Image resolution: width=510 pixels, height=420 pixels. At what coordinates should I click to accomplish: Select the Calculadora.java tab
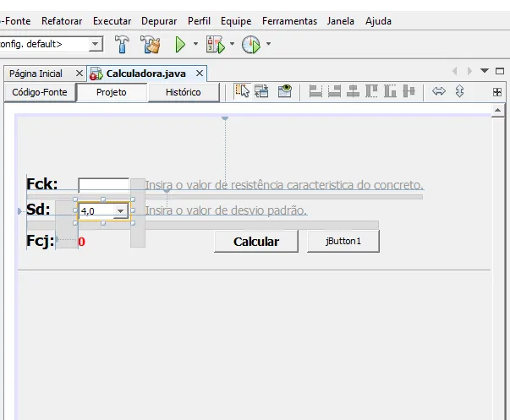[146, 74]
